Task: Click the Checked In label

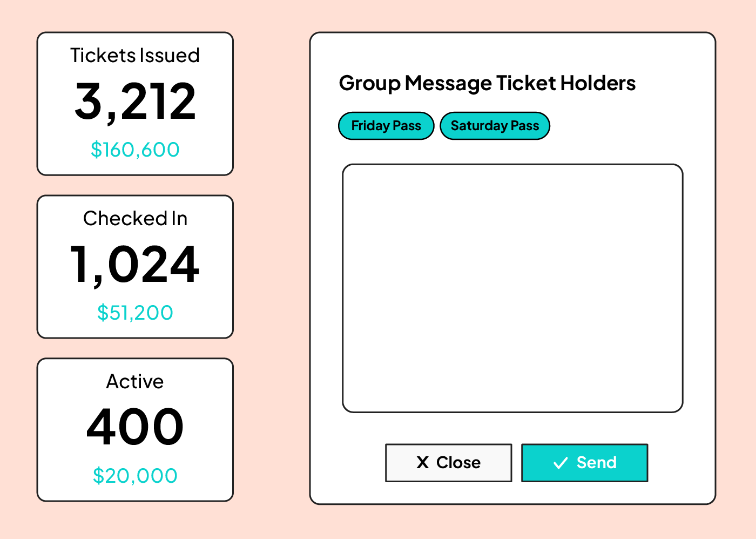Action: 135,219
